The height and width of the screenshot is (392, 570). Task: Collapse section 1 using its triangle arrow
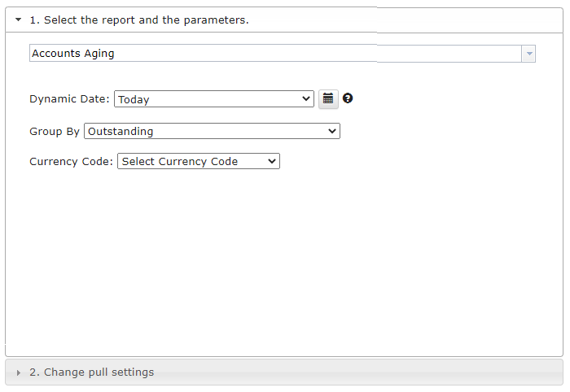[18, 20]
